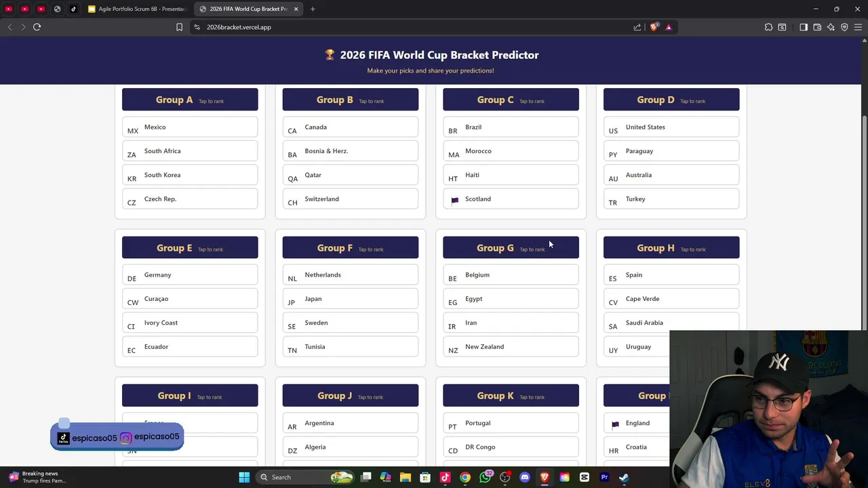Open Task View from the taskbar

pyautogui.click(x=366, y=477)
